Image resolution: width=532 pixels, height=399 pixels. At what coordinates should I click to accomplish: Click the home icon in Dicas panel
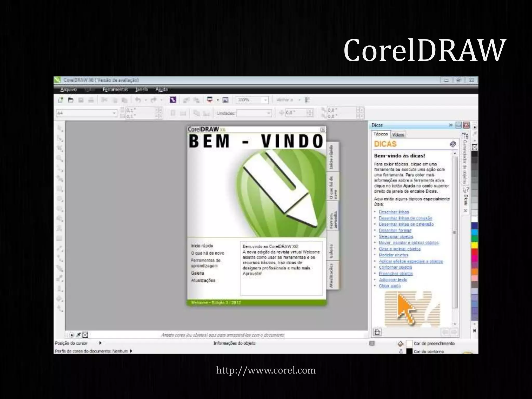[x=377, y=332]
